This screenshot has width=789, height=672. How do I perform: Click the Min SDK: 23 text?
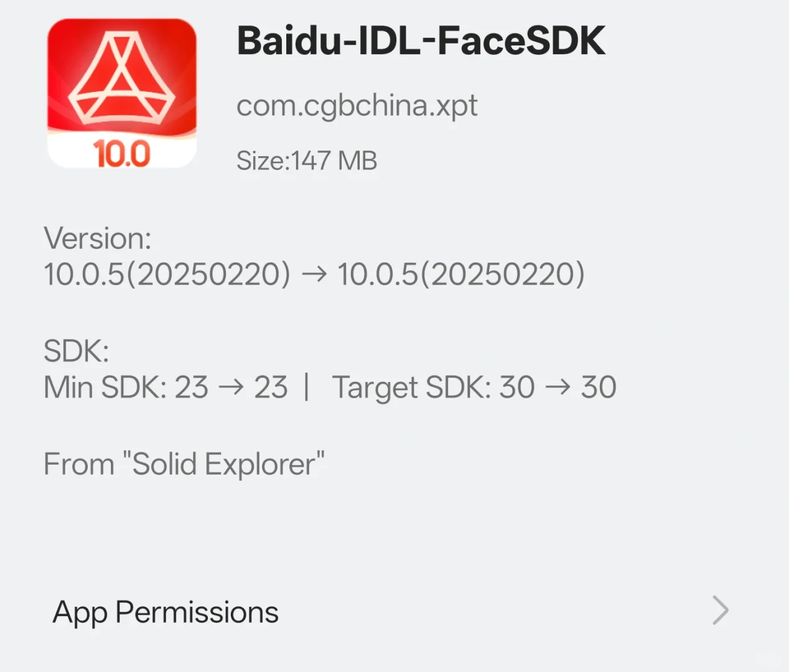coord(126,388)
